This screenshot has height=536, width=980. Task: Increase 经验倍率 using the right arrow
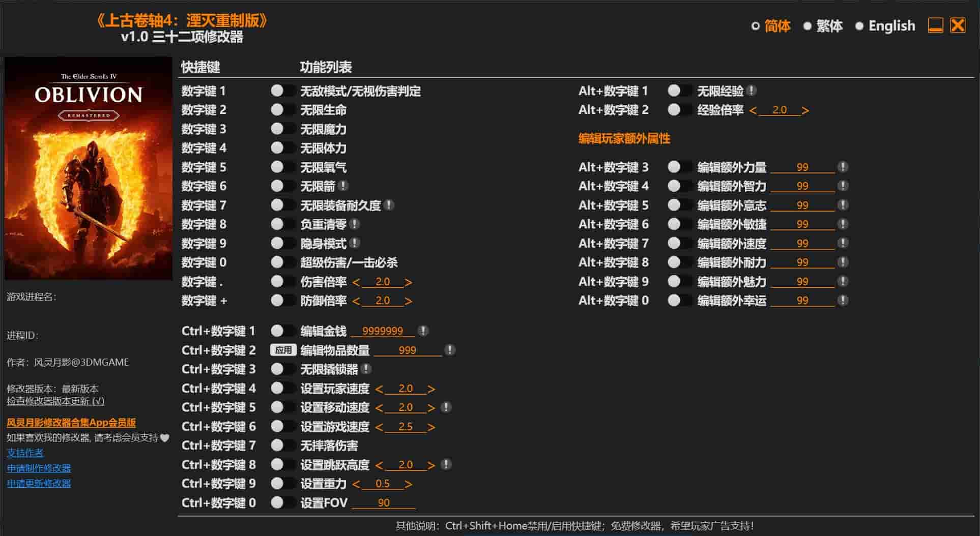[805, 110]
